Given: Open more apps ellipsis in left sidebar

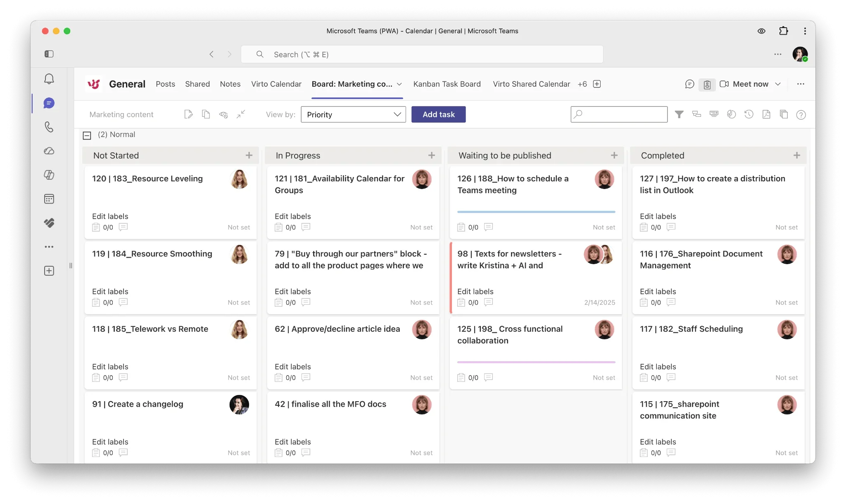Looking at the screenshot, I should pos(49,247).
